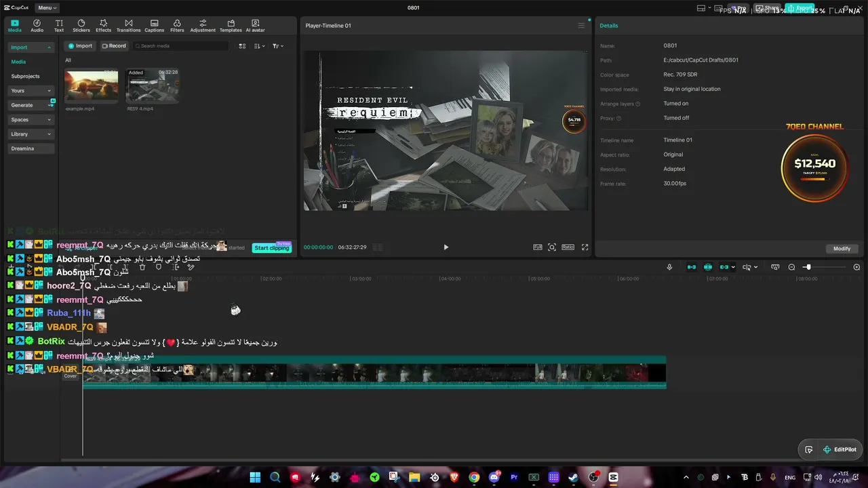Expand the Library section
The width and height of the screenshot is (868, 488).
click(x=31, y=134)
